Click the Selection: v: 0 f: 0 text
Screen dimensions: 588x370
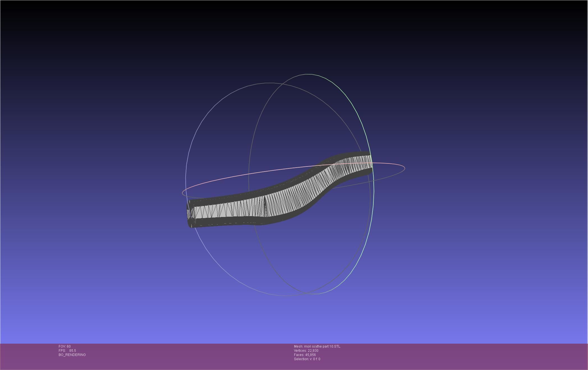307,359
